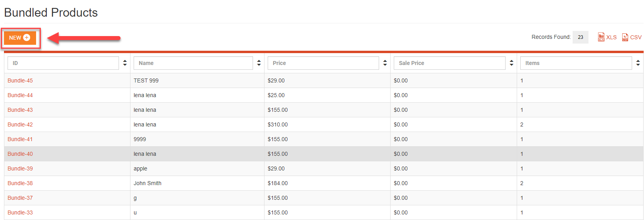This screenshot has height=220, width=644.
Task: Click Bundle-45's $29.00 price cell
Action: (x=327, y=80)
